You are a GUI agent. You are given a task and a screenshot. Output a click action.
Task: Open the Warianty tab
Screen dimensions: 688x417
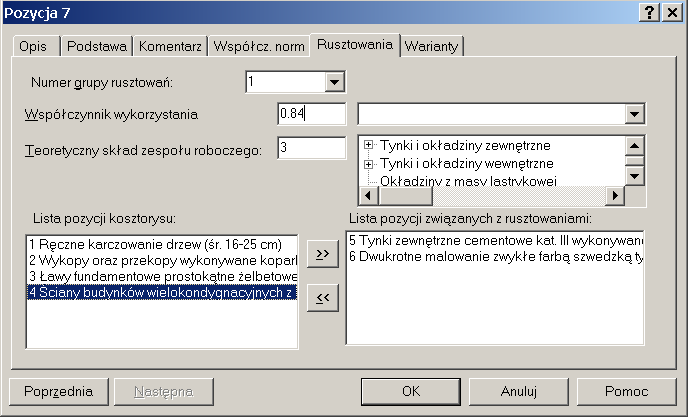pos(433,47)
